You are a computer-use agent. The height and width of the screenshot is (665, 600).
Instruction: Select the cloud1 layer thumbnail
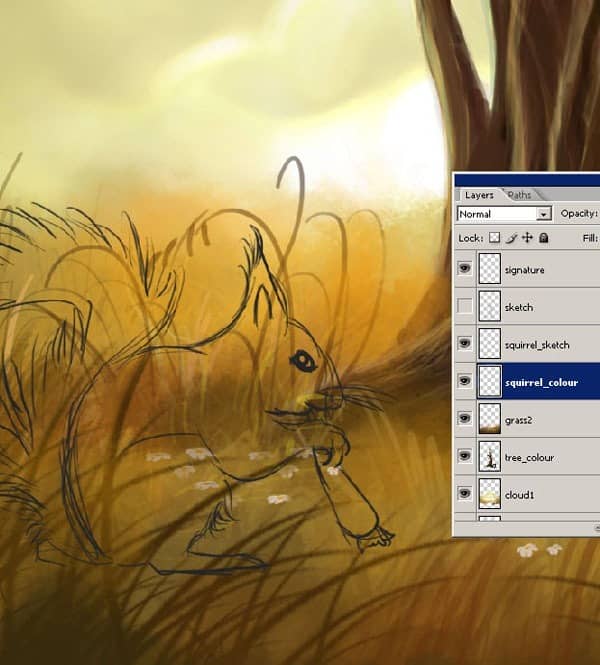pyautogui.click(x=490, y=494)
